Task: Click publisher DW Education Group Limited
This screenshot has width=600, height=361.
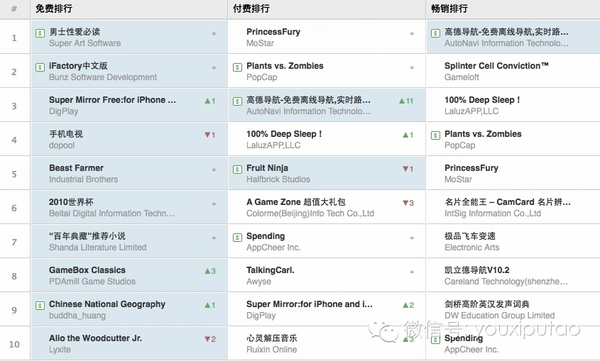Action: click(499, 316)
